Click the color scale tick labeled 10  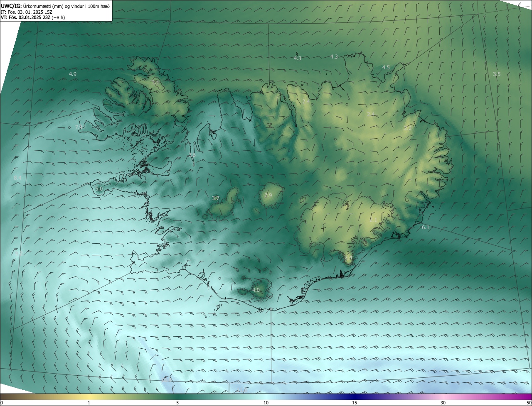click(x=266, y=403)
